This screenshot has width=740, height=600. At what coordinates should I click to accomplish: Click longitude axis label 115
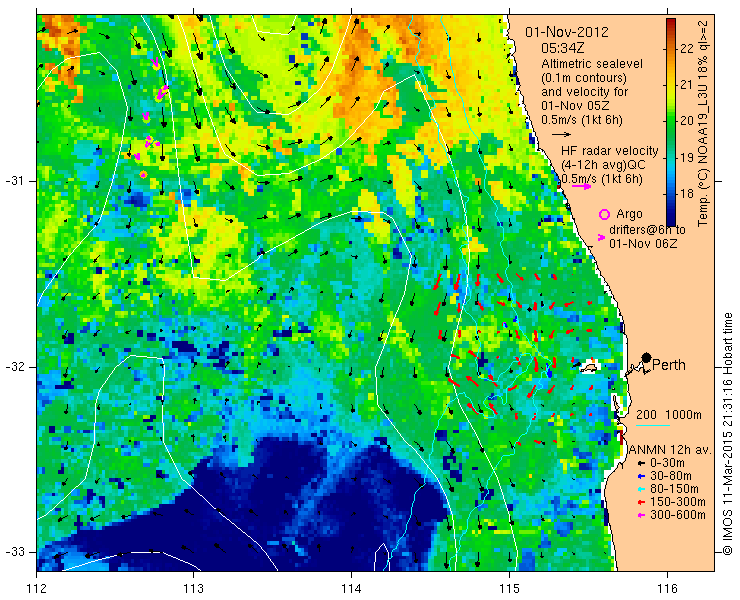point(509,589)
